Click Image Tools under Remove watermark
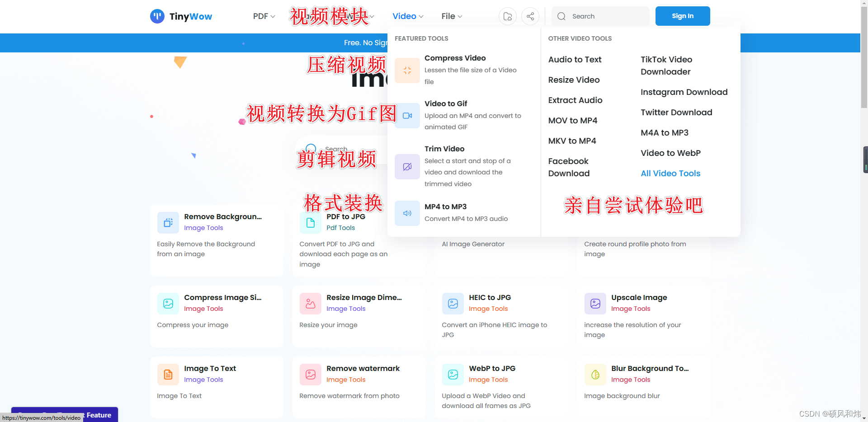 click(x=346, y=380)
